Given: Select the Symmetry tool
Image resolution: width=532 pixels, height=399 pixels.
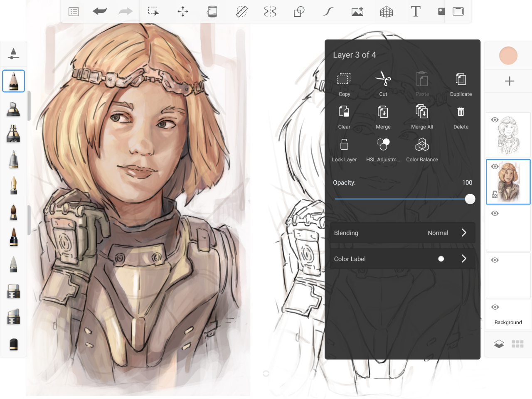Looking at the screenshot, I should (270, 12).
